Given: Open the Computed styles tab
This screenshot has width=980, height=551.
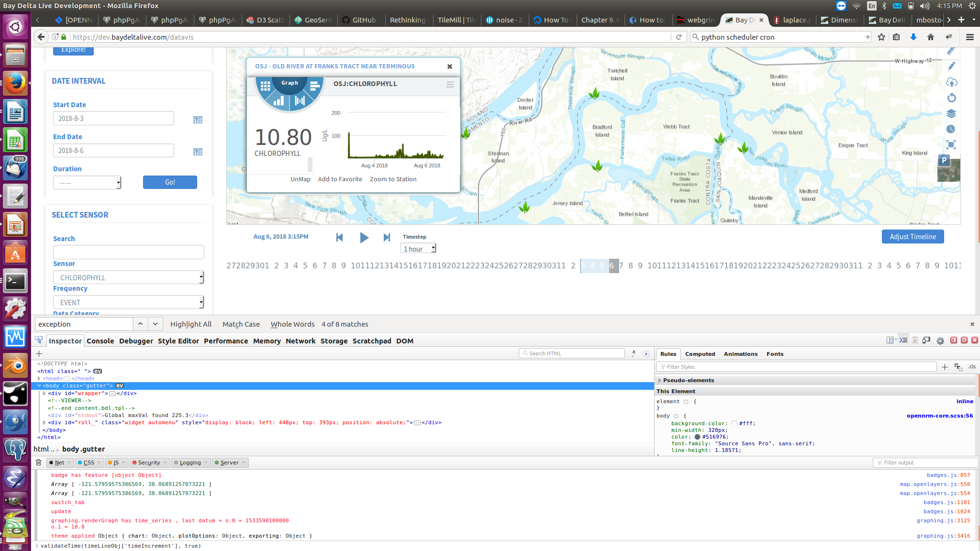Looking at the screenshot, I should (700, 354).
